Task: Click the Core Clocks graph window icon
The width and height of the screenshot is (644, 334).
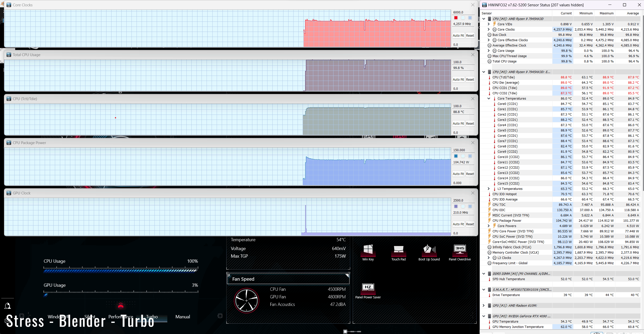Action: click(9, 5)
